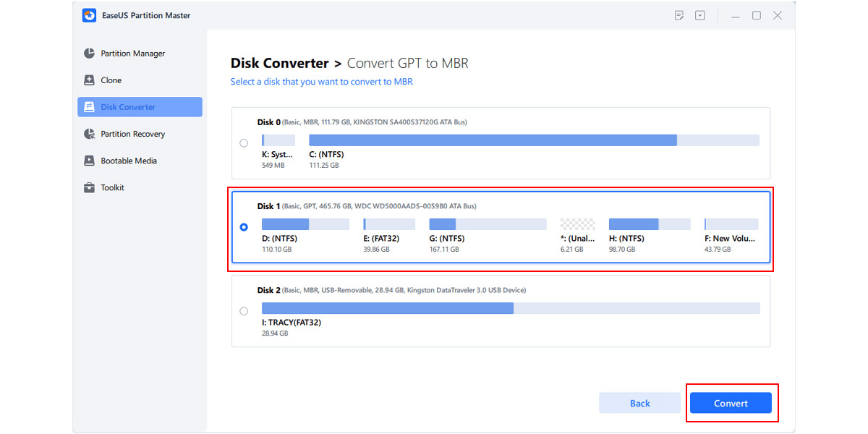Click the "Convert GPT to MBR" heading
The image size is (868, 434).
tap(408, 64)
